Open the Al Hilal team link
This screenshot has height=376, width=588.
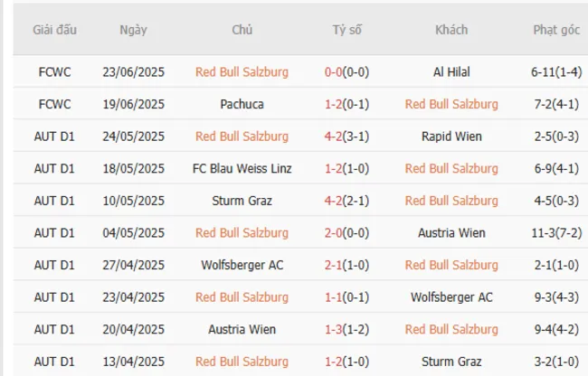[x=451, y=71]
